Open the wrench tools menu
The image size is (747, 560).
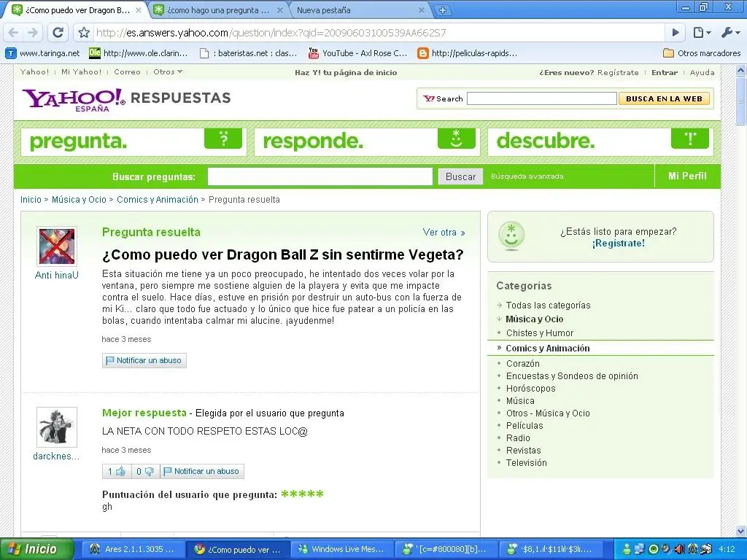pyautogui.click(x=729, y=32)
